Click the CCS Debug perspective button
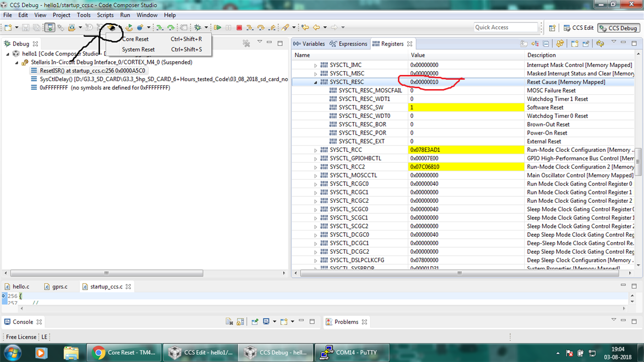The image size is (644, 362). pos(619,28)
